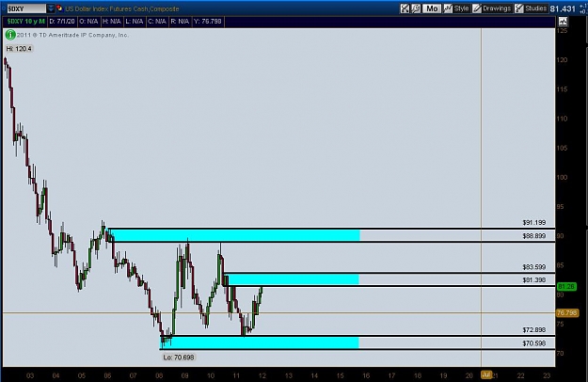This screenshot has width=588, height=382.
Task: Click the D: 7/1/20 date cell
Action: [62, 22]
